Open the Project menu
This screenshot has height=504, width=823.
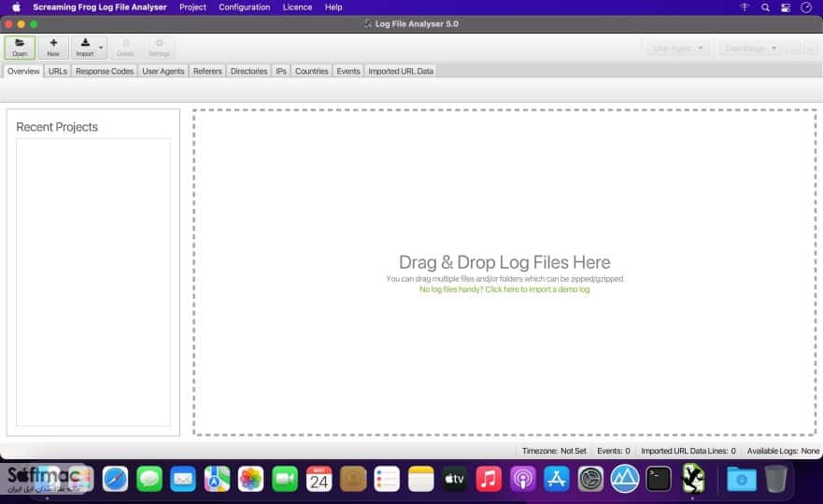point(192,7)
